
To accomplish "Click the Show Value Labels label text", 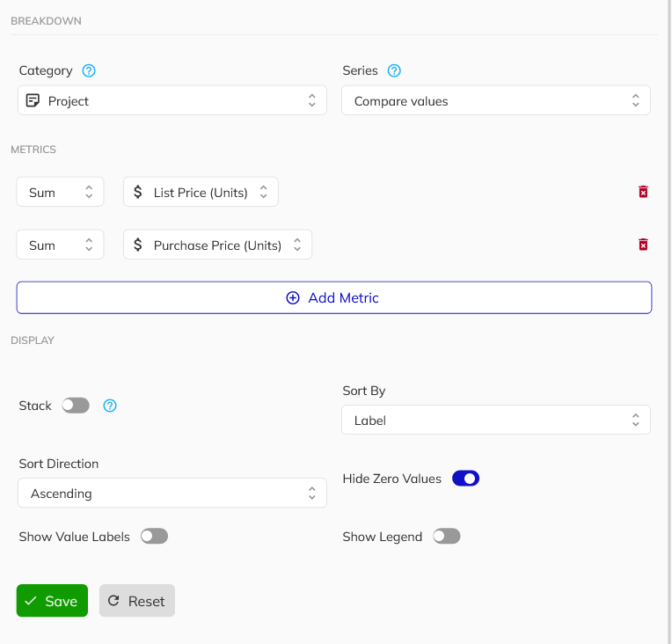I will click(74, 537).
